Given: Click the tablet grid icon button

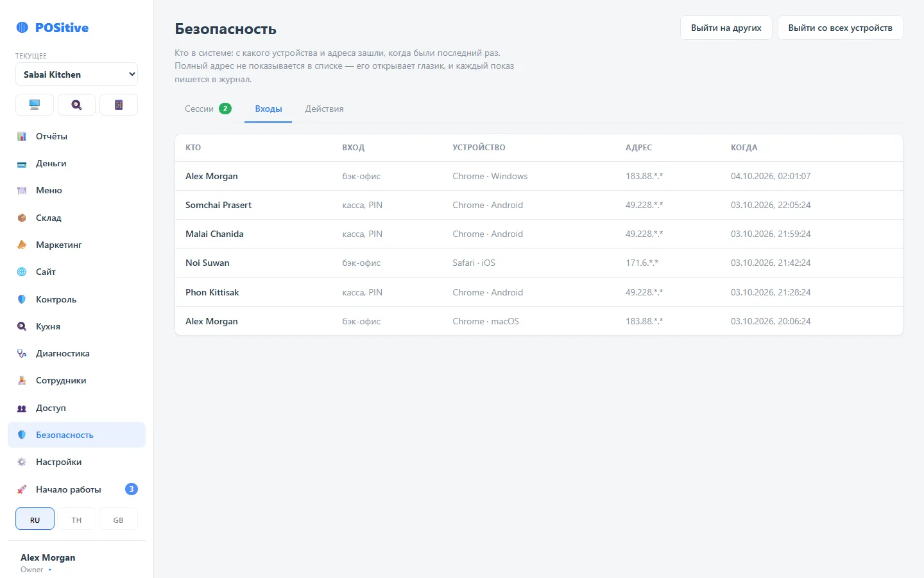Looking at the screenshot, I should coord(119,105).
